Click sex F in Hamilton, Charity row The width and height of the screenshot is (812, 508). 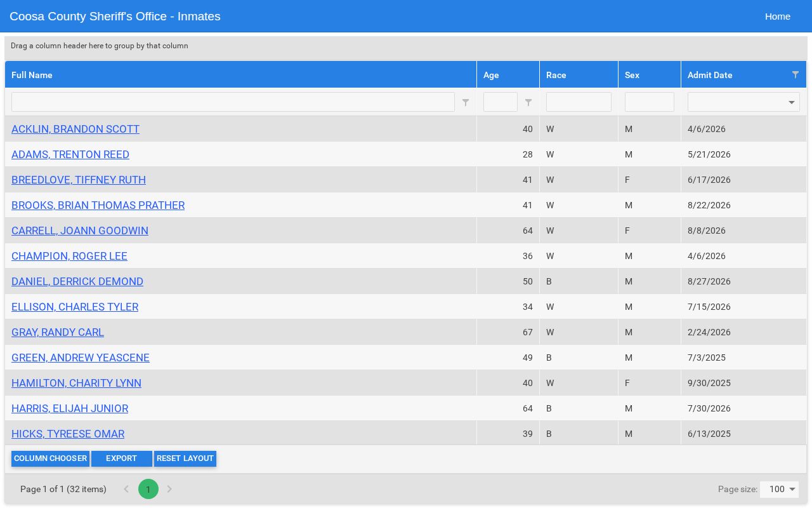point(627,383)
